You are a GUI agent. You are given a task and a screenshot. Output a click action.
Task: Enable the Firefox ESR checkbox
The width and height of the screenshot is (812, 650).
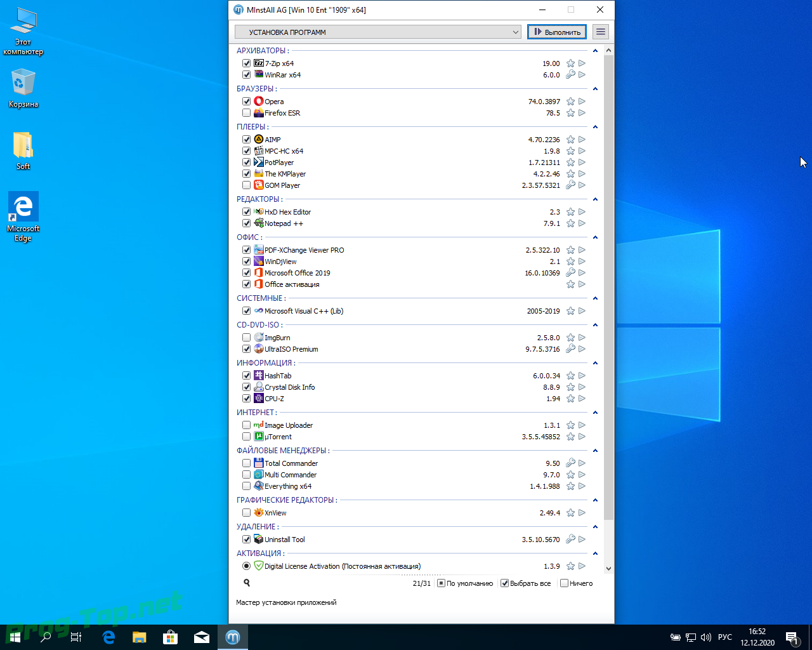click(x=246, y=113)
